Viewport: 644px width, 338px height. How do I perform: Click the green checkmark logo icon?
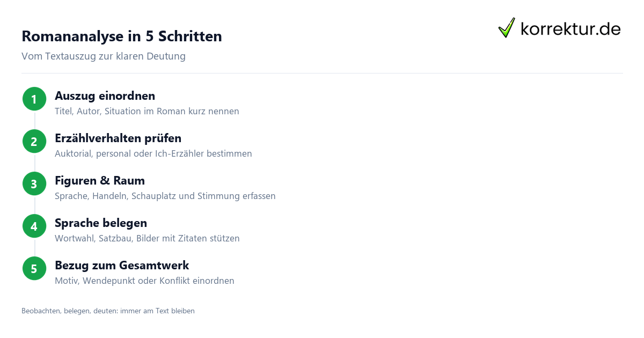pos(507,27)
